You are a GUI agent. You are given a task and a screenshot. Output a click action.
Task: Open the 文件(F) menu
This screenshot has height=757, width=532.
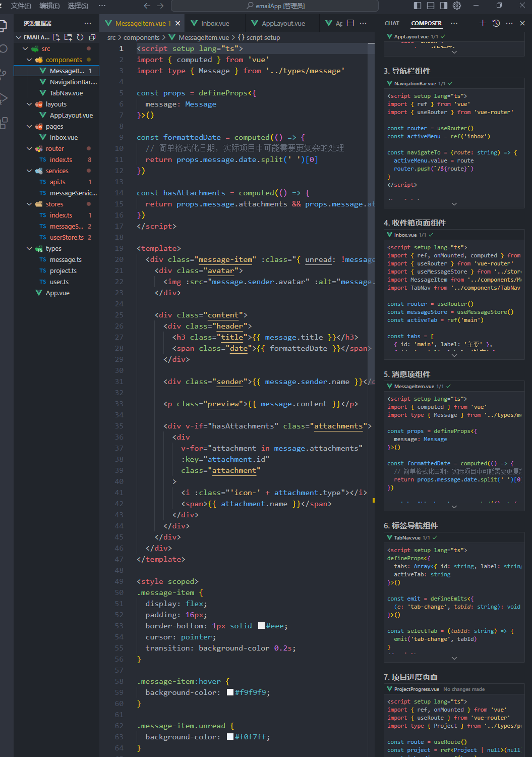tap(21, 6)
